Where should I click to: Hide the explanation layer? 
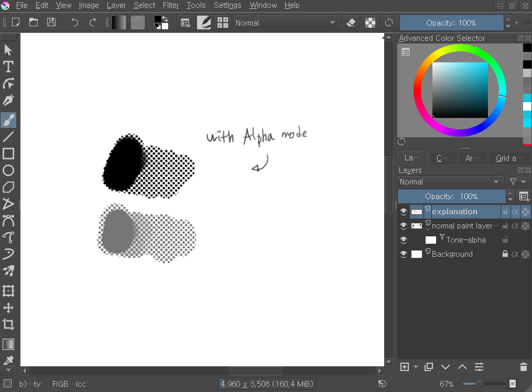coord(403,212)
